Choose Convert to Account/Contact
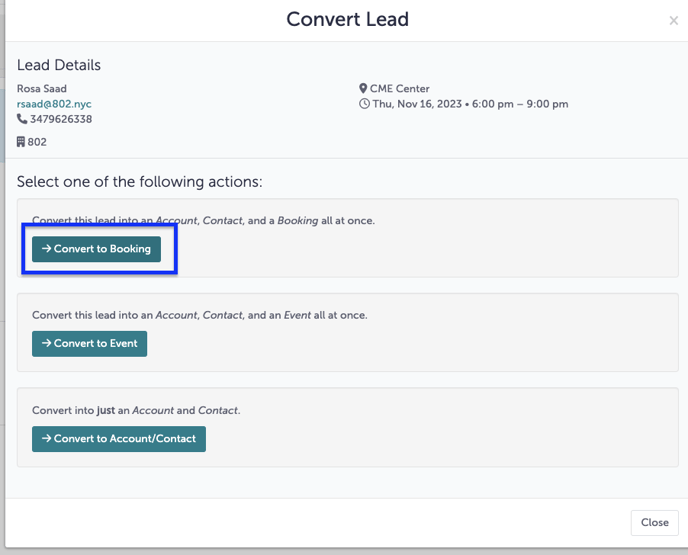This screenshot has height=555, width=688. pos(118,439)
